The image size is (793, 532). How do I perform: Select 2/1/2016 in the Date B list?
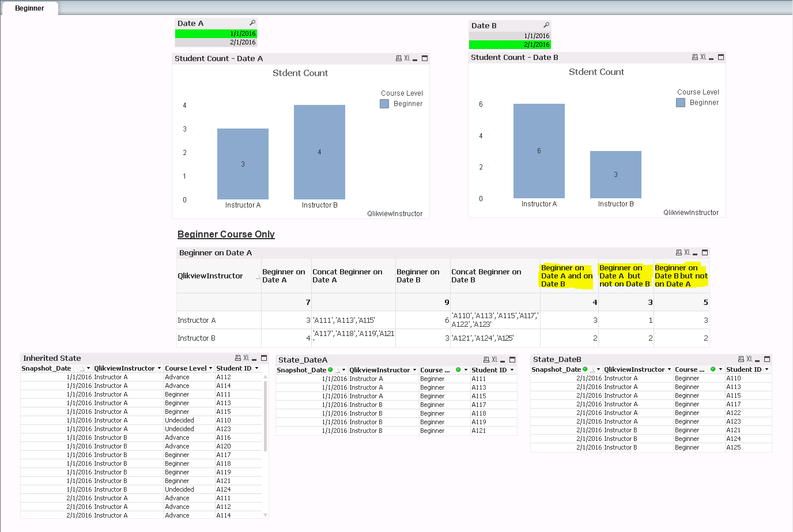pos(510,44)
